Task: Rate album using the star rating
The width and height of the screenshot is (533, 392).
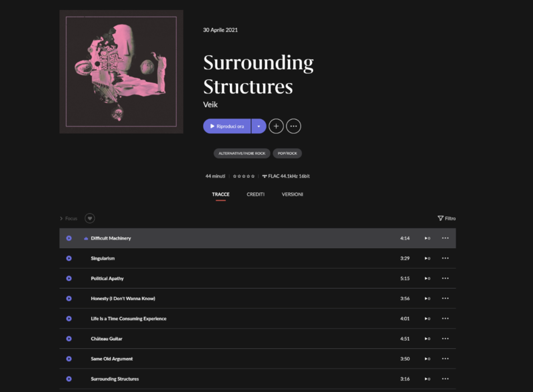Action: 244,176
